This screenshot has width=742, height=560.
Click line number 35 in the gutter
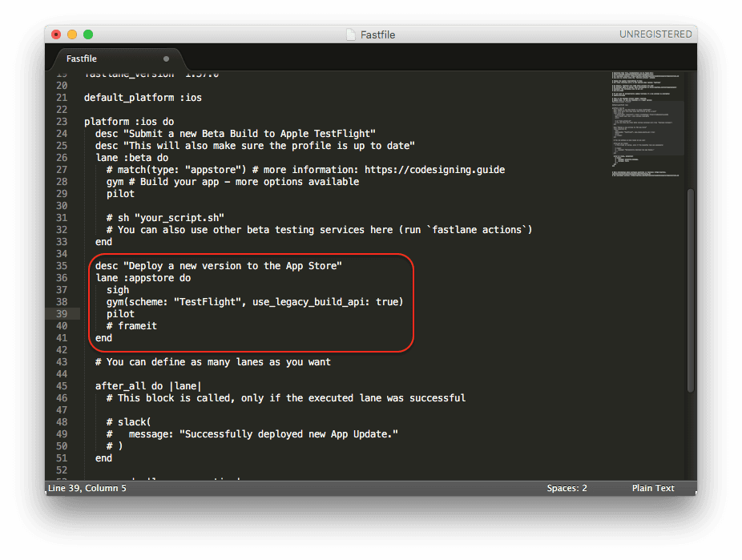(62, 266)
